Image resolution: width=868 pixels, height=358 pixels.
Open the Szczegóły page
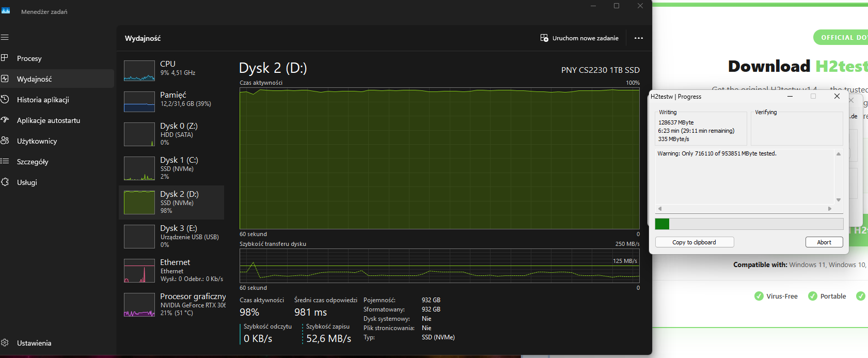click(57, 162)
